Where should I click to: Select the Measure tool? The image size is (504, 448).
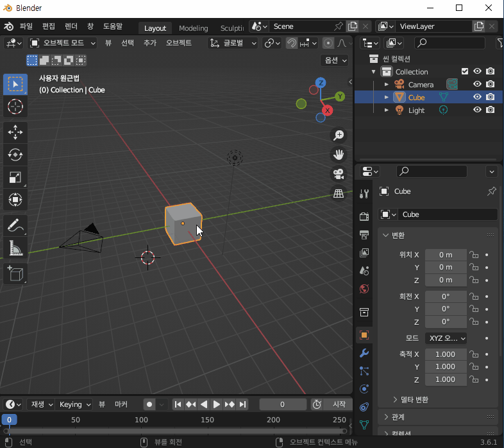15,248
